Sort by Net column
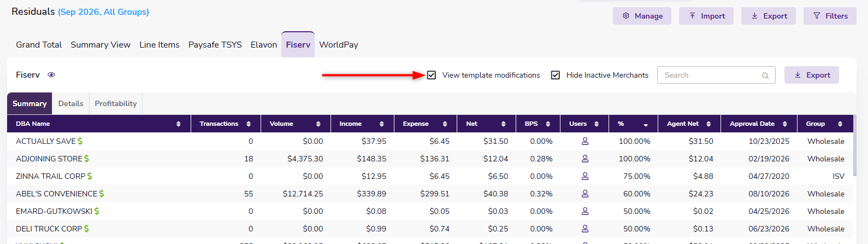This screenshot has height=244, width=868. [504, 124]
